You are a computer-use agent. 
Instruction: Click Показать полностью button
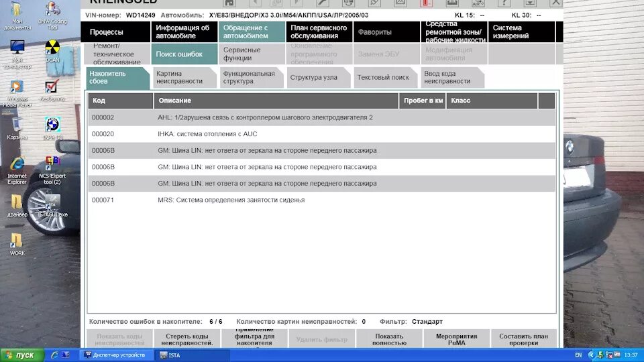pos(389,339)
